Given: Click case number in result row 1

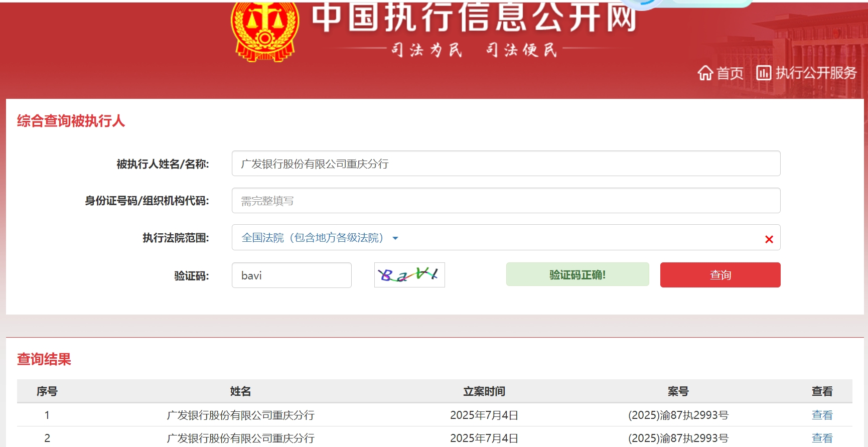Looking at the screenshot, I should tap(678, 415).
